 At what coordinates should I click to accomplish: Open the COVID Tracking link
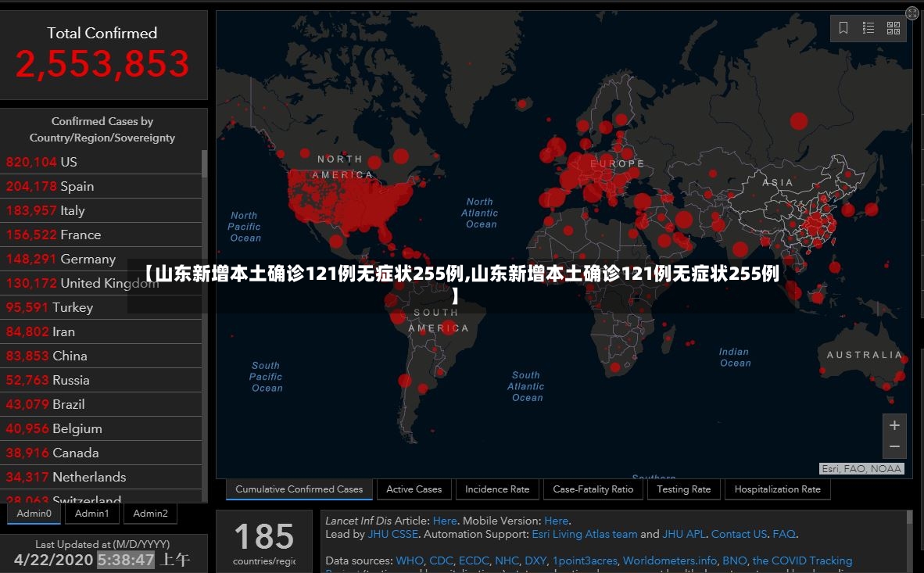[802, 560]
